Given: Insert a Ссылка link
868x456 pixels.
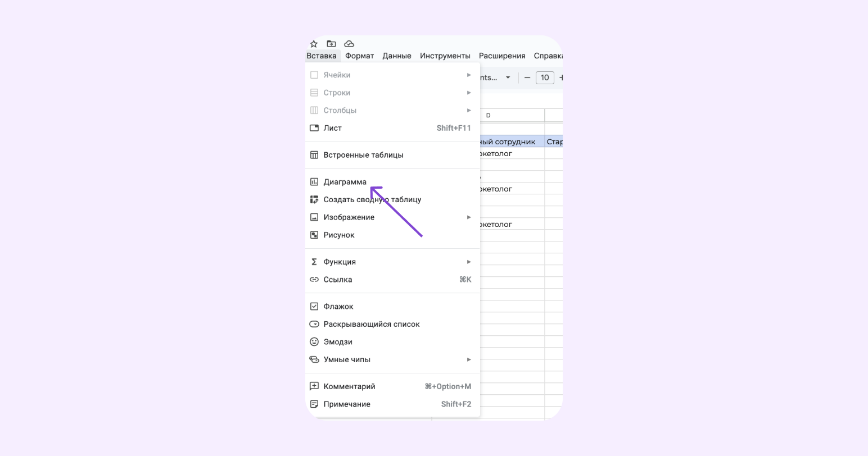Looking at the screenshot, I should point(392,280).
